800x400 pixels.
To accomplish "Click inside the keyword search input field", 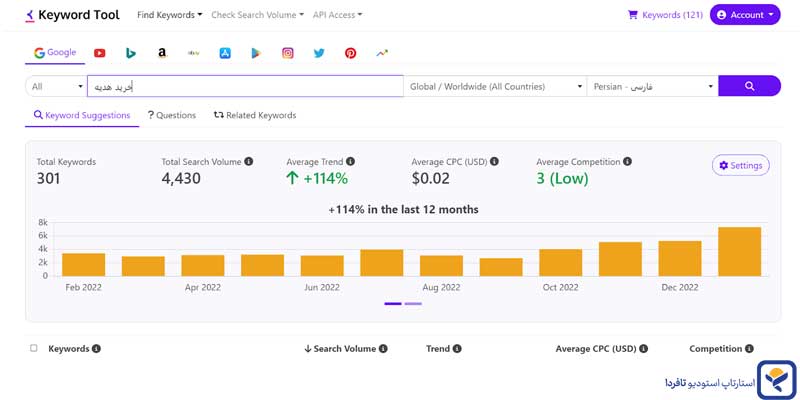I will tap(245, 87).
